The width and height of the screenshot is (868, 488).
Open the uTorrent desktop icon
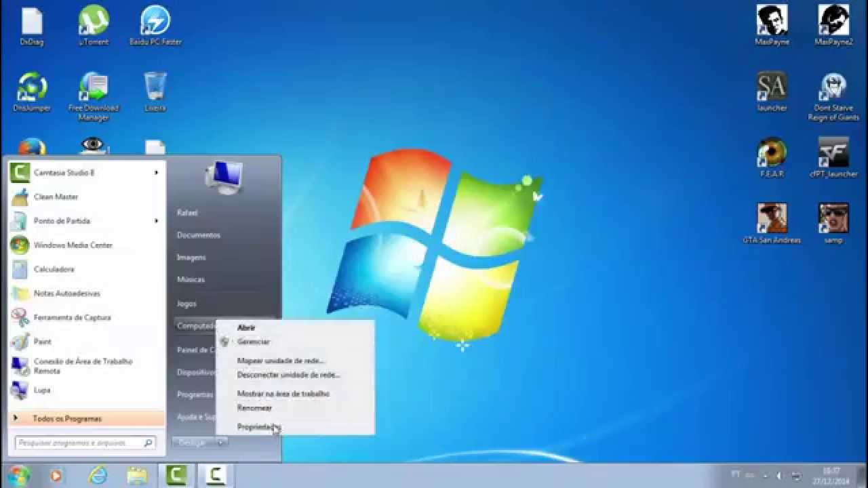pos(94,26)
